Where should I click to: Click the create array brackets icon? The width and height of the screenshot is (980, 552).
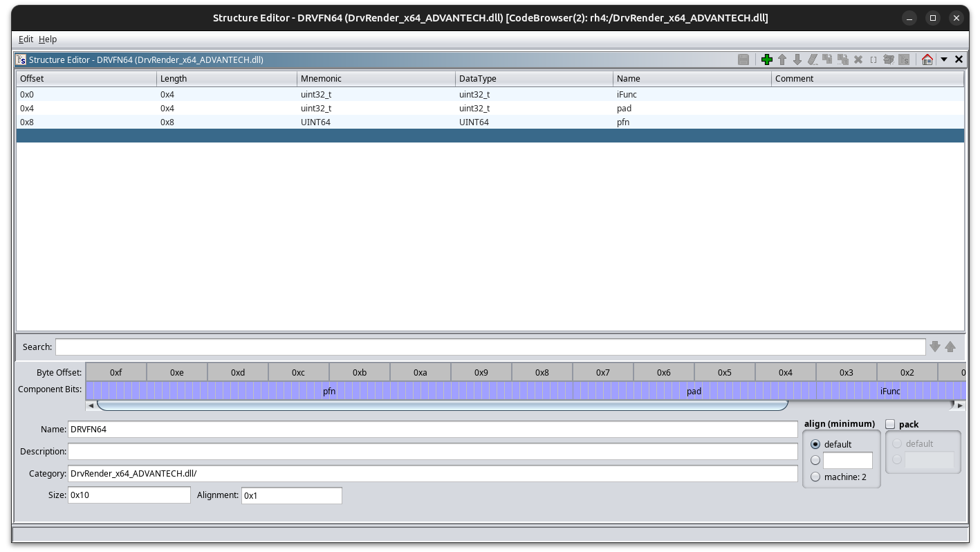coord(873,59)
